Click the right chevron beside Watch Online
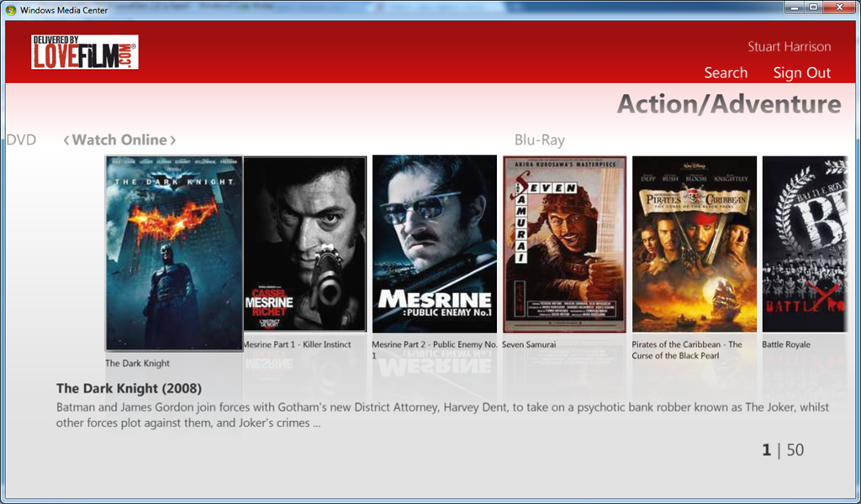 [172, 140]
